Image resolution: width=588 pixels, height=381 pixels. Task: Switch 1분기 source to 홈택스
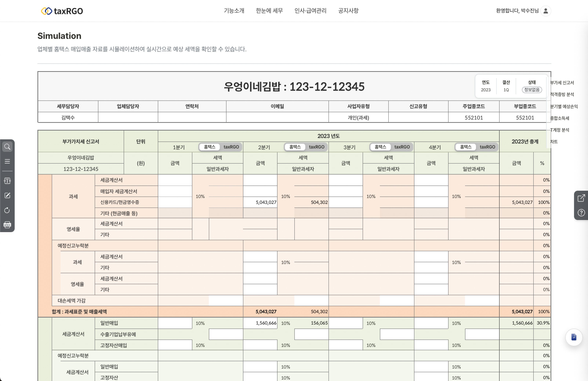(x=210, y=147)
